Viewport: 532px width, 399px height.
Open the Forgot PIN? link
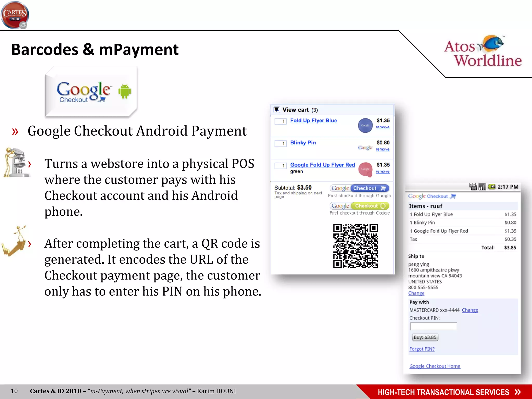pos(422,349)
